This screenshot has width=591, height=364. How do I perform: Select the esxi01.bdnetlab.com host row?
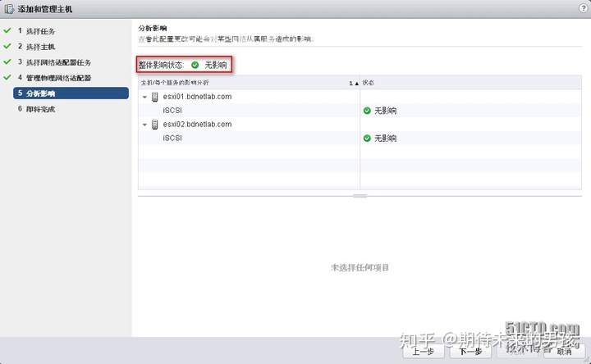click(360, 97)
